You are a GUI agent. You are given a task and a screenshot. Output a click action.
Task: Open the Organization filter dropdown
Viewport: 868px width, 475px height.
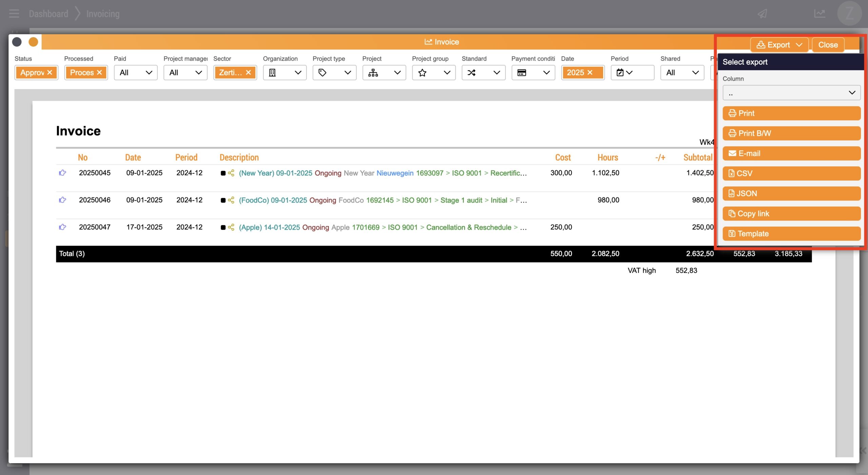[x=284, y=73]
